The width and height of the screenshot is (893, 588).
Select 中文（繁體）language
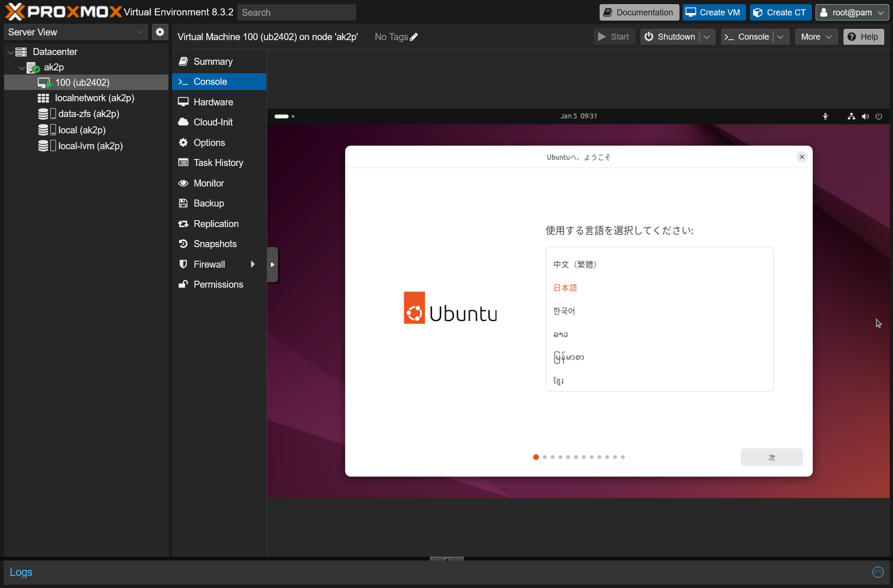tap(659, 264)
